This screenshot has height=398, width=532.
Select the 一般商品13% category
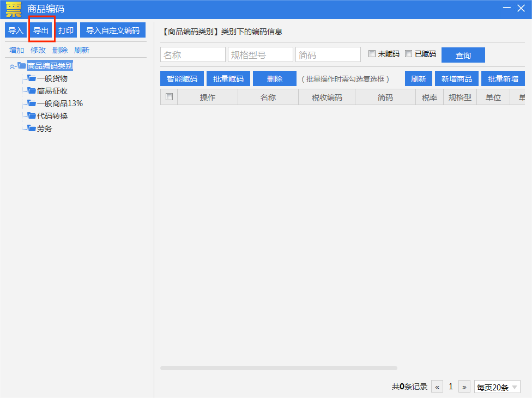click(x=60, y=103)
